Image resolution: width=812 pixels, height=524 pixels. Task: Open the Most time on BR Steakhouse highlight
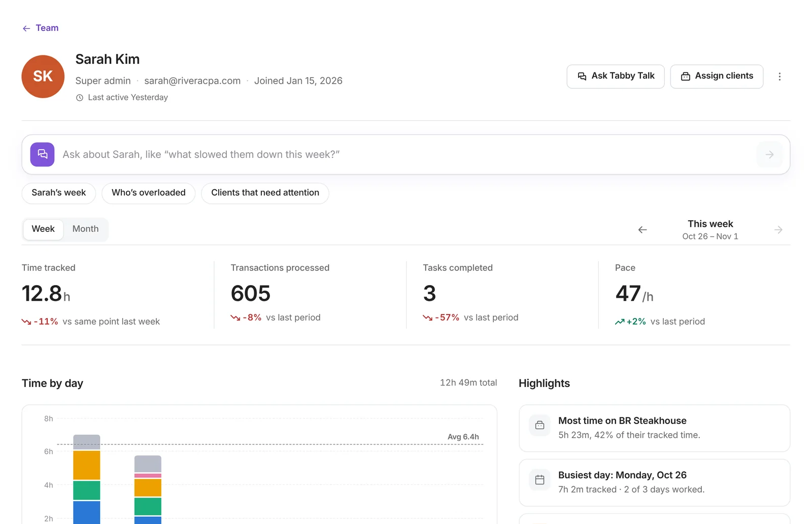(x=654, y=428)
